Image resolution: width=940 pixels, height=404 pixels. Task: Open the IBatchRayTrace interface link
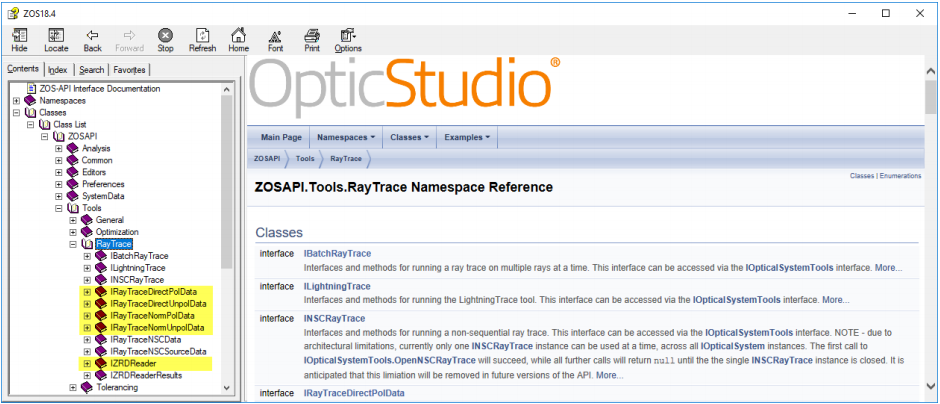click(338, 254)
